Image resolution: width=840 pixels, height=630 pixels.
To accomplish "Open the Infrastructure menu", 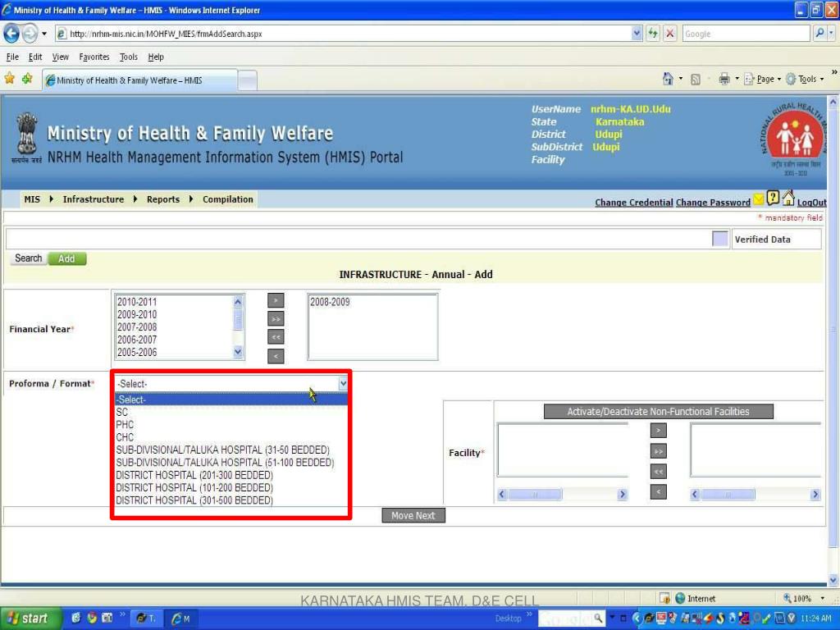I will (x=93, y=199).
